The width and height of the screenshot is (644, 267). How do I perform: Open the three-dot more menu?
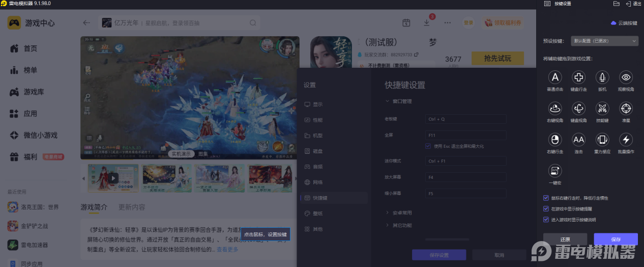tap(448, 23)
